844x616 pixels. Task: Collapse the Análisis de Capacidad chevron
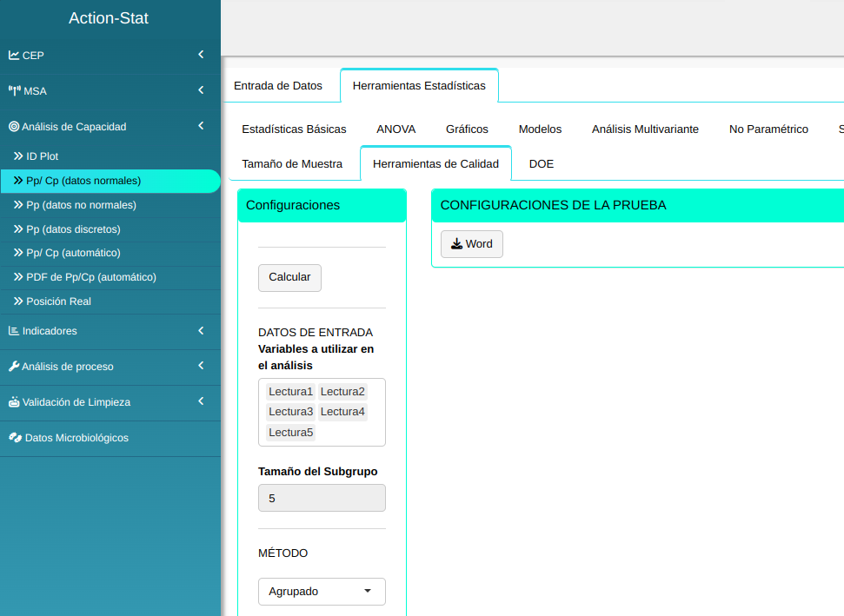201,126
